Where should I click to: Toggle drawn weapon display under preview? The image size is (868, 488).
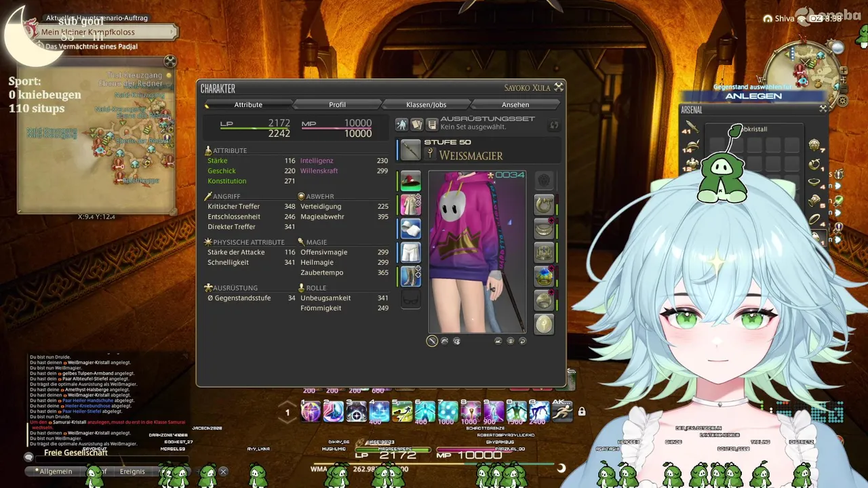point(432,341)
